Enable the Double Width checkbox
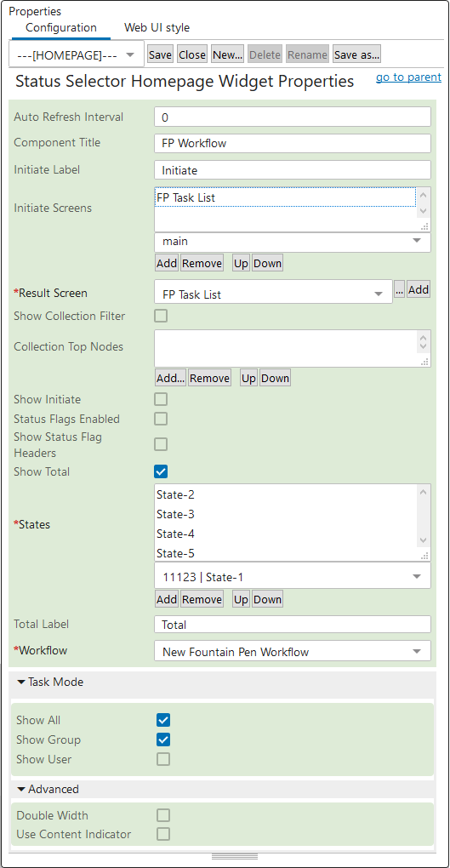 click(162, 815)
